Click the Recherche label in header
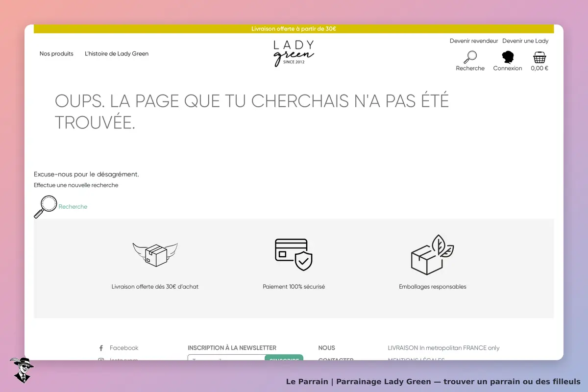The width and height of the screenshot is (588, 392). 470,69
